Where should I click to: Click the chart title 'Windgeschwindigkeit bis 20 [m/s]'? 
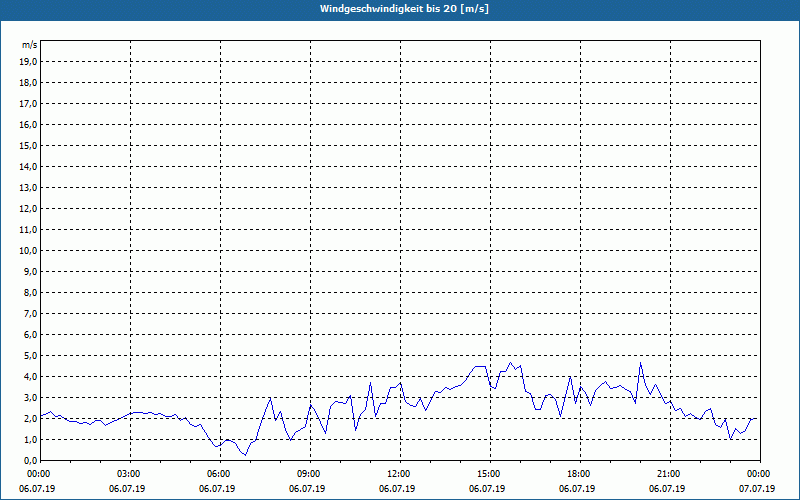pyautogui.click(x=404, y=9)
